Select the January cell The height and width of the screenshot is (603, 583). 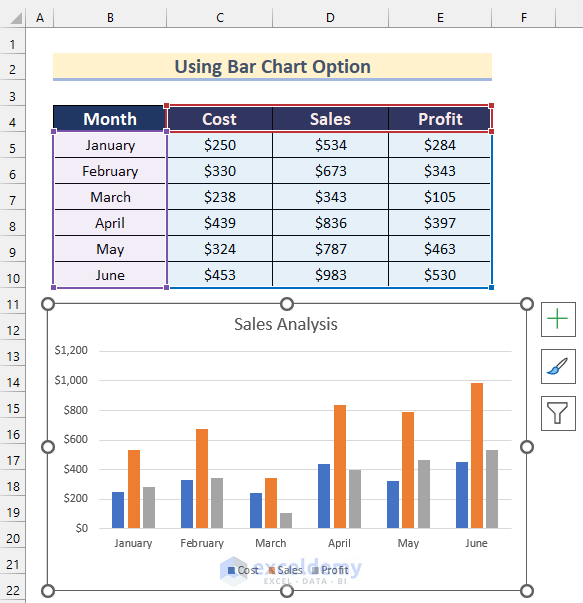110,145
